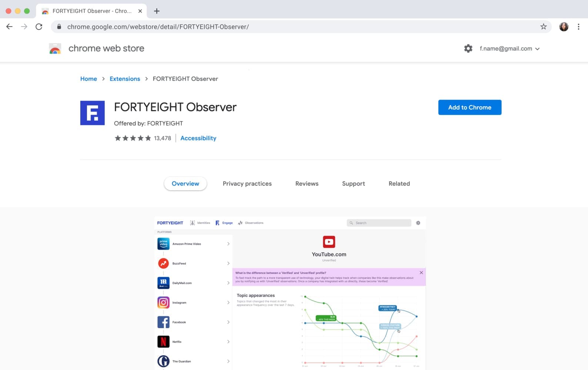The width and height of the screenshot is (588, 370).
Task: Navigate to Home breadcrumb link
Action: [88, 79]
